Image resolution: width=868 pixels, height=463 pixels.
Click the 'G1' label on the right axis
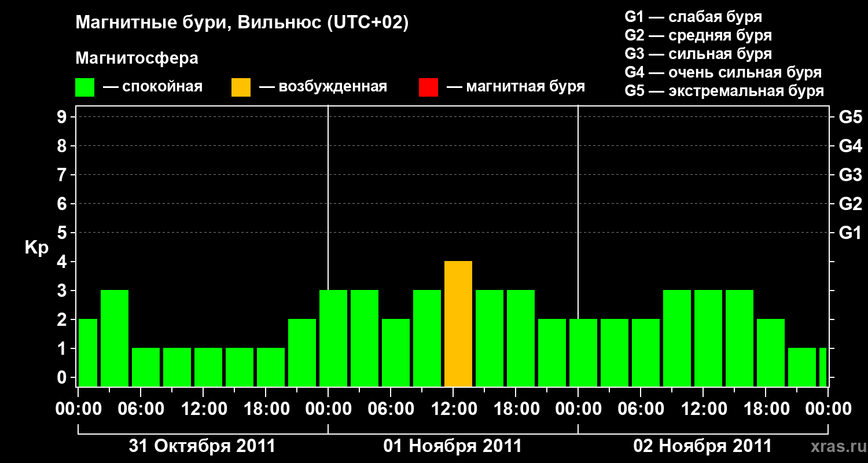pyautogui.click(x=851, y=233)
